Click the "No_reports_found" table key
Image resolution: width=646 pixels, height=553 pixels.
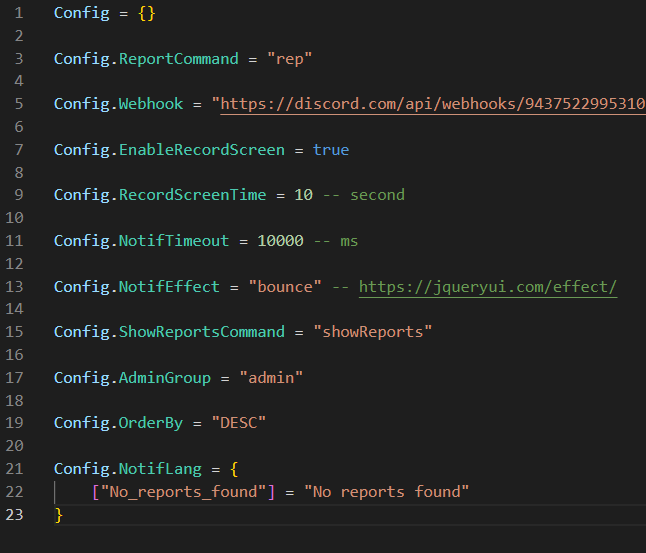click(183, 492)
